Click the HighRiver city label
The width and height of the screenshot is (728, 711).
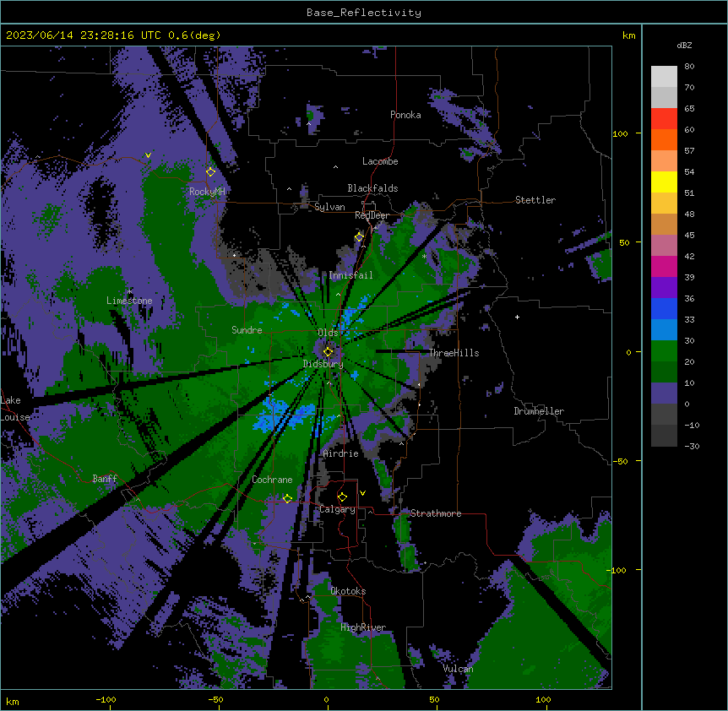tap(363, 627)
